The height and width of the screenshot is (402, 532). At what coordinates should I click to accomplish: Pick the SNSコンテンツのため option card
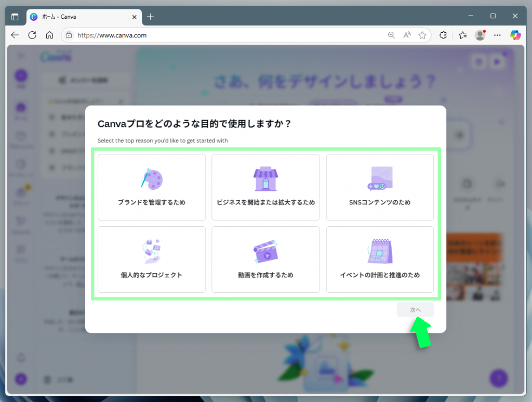pyautogui.click(x=380, y=187)
